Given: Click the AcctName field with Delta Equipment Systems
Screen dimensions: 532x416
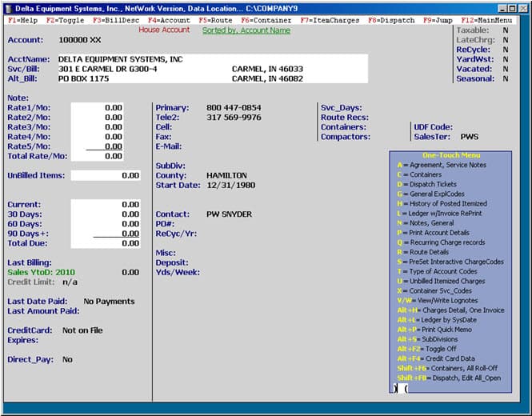Looking at the screenshot, I should click(120, 59).
